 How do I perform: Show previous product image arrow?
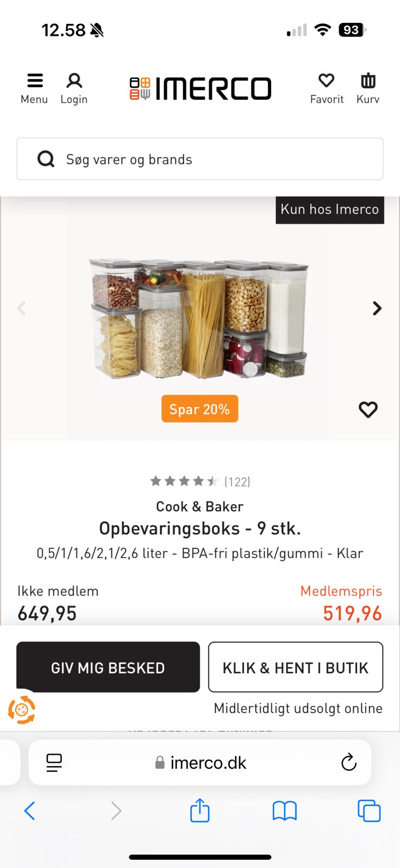(x=22, y=308)
